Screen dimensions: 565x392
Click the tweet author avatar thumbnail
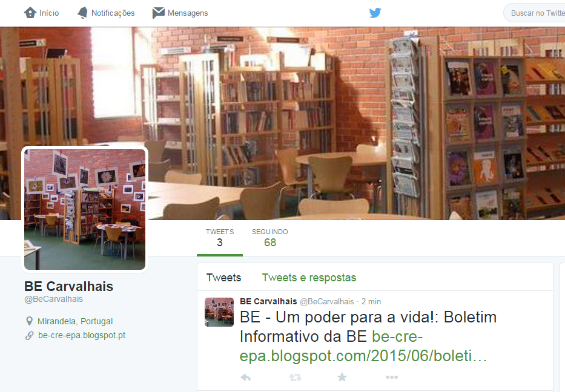coord(219,312)
